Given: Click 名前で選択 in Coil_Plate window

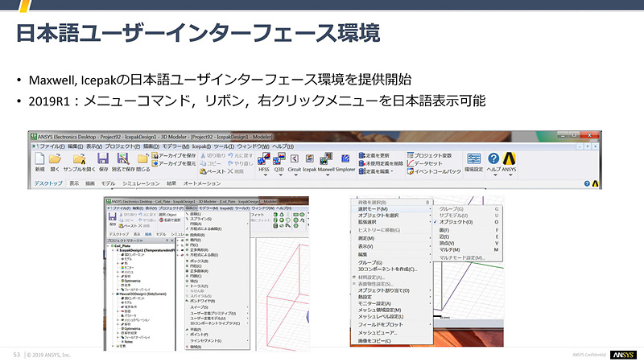Looking at the screenshot, I should pyautogui.click(x=170, y=220).
